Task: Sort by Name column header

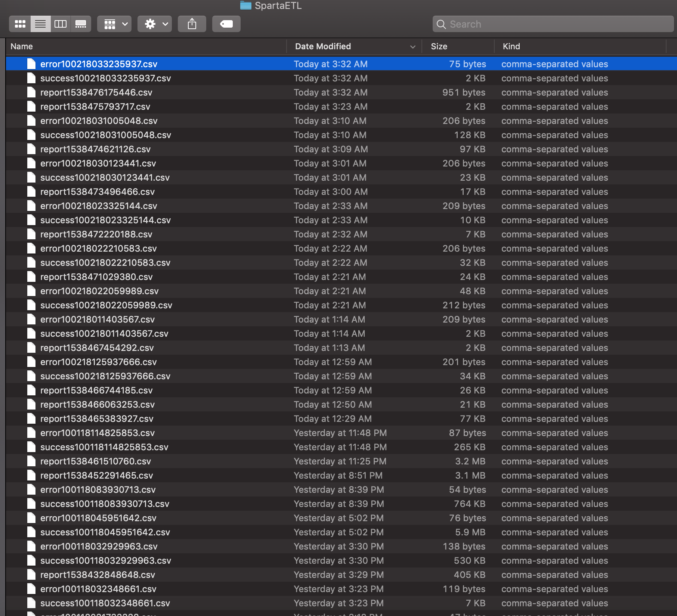Action: 146,46
